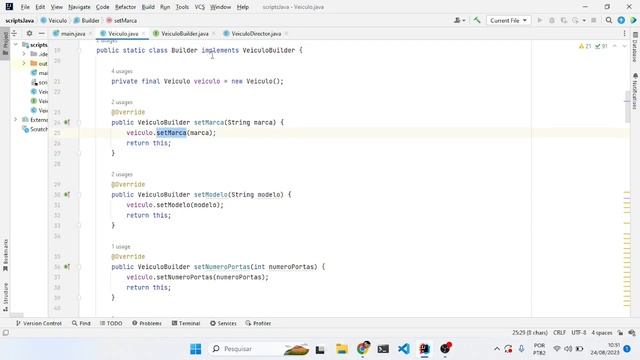The image size is (640, 360).
Task: Open terminal app from the taskbar
Action: 383,349
